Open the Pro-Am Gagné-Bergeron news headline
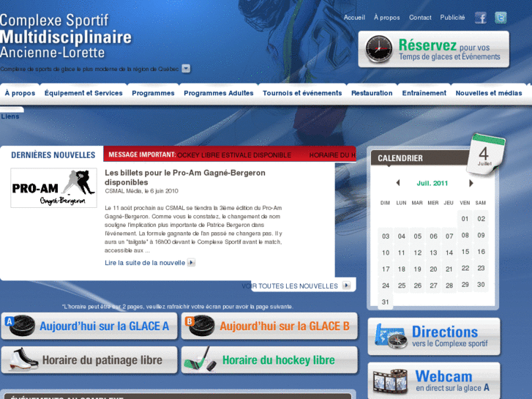The image size is (532, 399). click(185, 177)
